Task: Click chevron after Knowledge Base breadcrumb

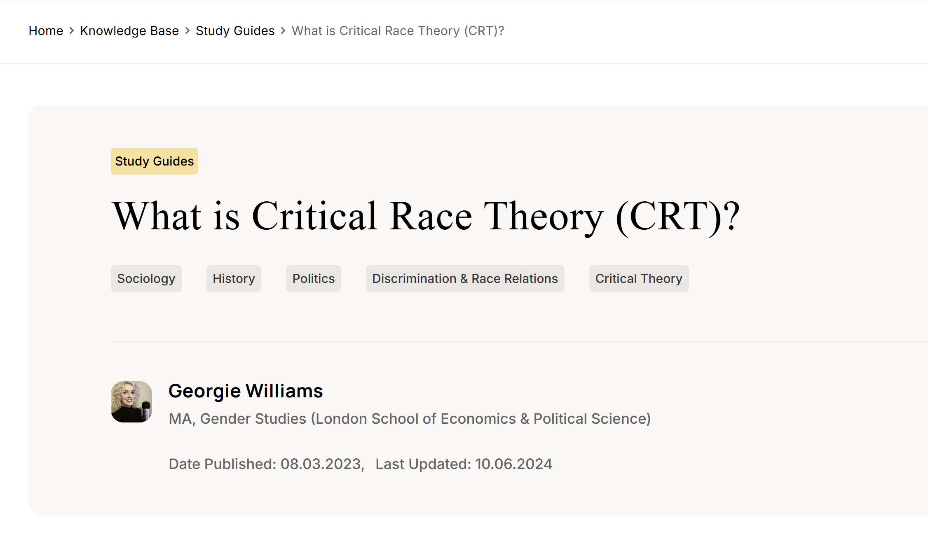Action: point(187,31)
